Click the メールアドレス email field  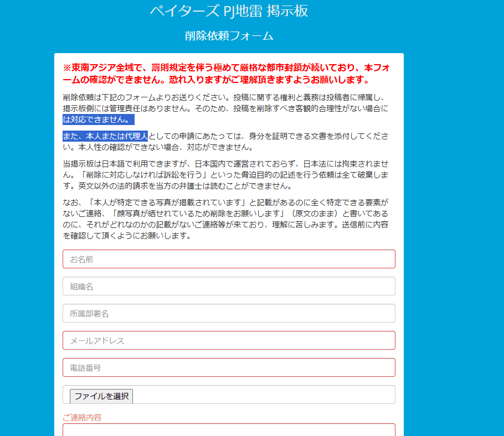pyautogui.click(x=229, y=340)
